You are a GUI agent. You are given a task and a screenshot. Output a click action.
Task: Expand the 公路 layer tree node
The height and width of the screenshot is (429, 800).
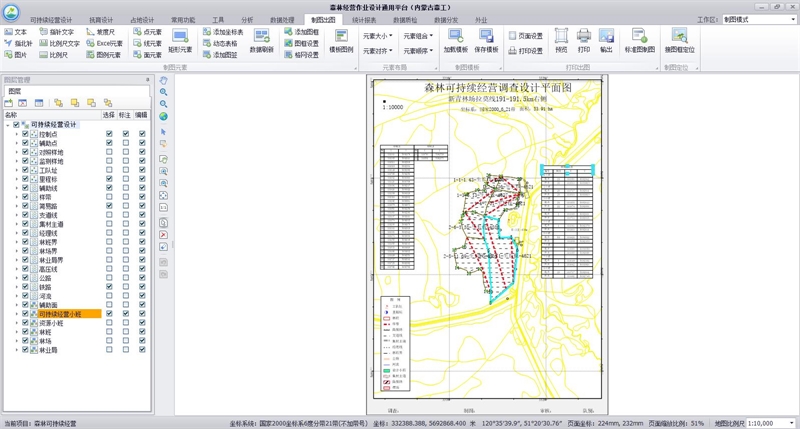17,278
